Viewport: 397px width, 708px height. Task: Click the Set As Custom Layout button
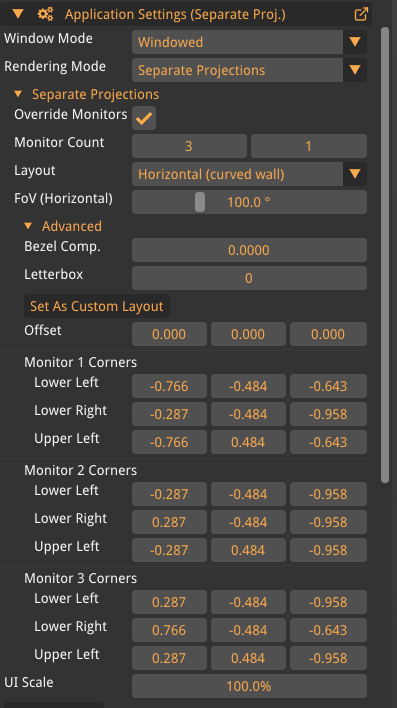[x=97, y=306]
